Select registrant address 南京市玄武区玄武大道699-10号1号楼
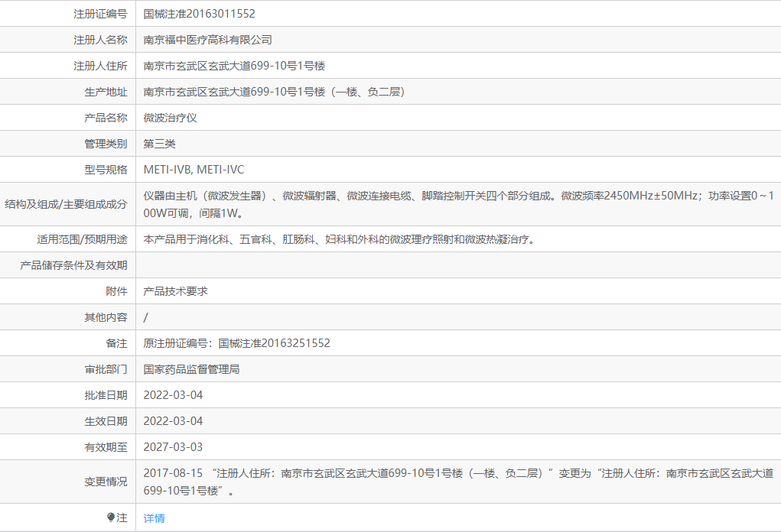 (x=234, y=66)
